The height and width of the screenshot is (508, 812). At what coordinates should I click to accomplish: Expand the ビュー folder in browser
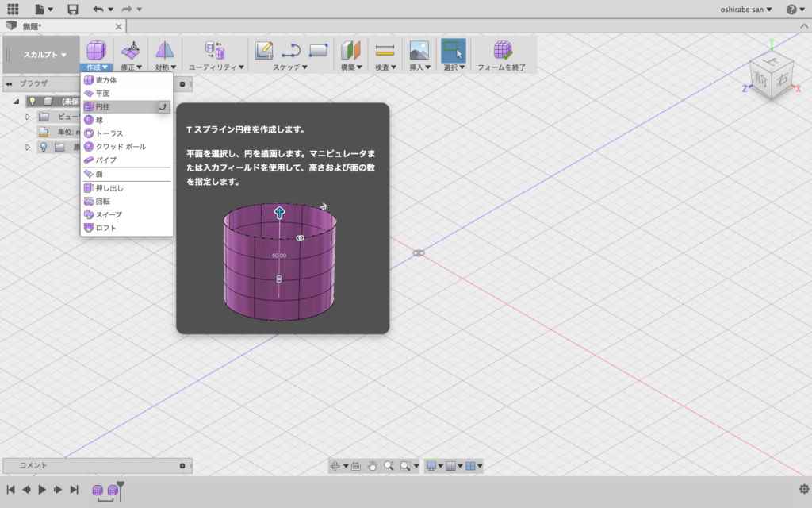(28, 117)
